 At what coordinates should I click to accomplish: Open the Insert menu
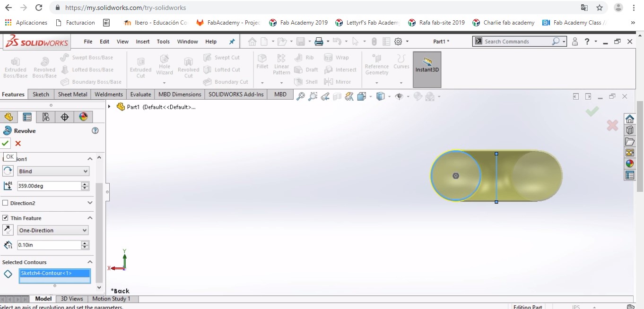(143, 42)
